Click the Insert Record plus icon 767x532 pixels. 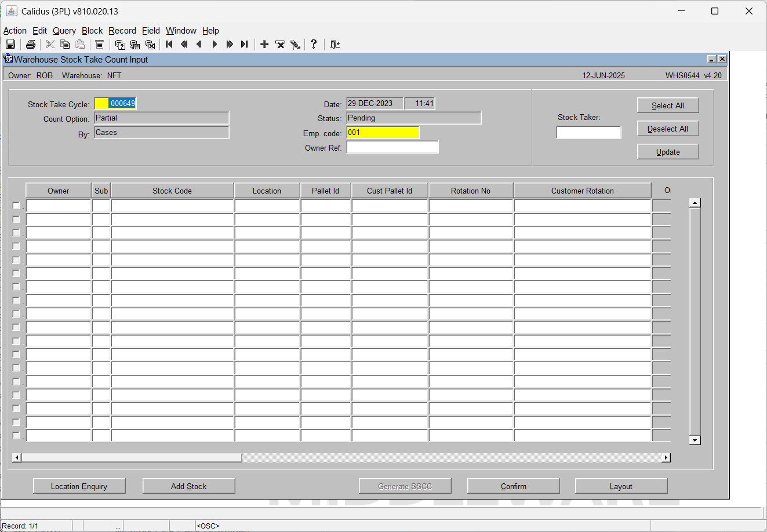(264, 44)
